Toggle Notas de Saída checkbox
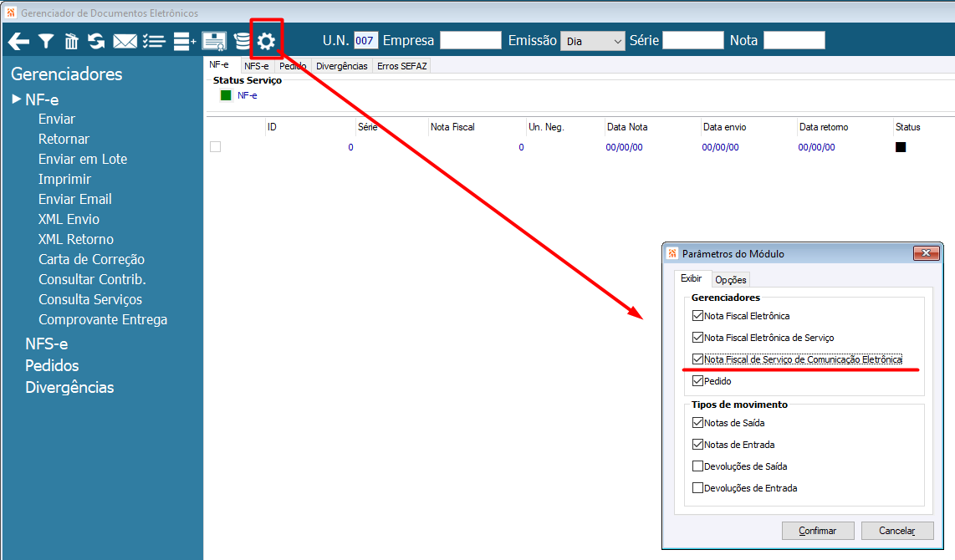Screen dimensions: 955x560 698,422
